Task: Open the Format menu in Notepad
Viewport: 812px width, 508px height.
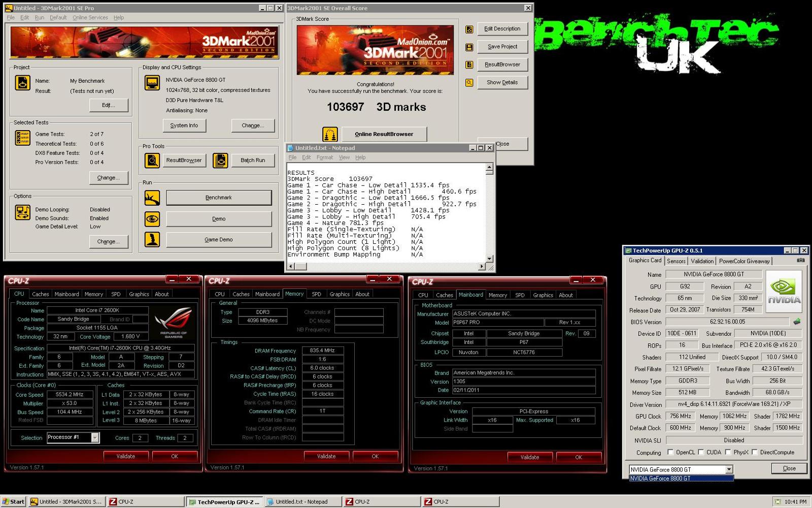Action: pyautogui.click(x=325, y=157)
